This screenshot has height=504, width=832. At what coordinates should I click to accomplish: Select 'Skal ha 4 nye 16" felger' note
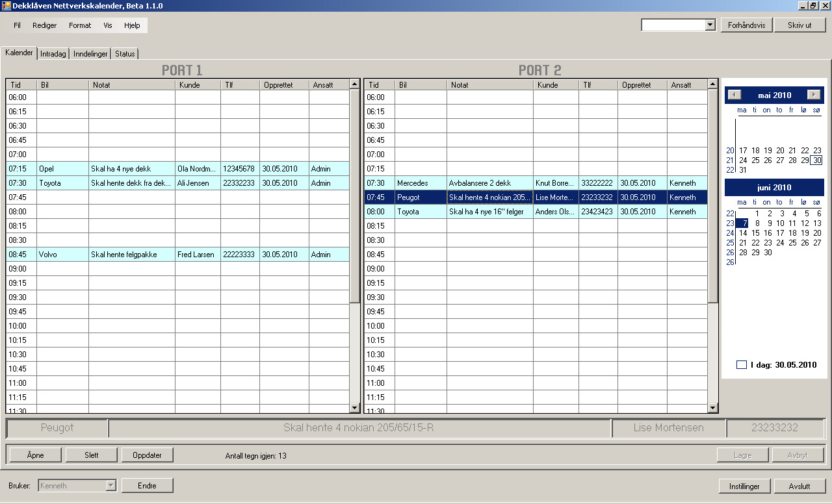tap(489, 212)
